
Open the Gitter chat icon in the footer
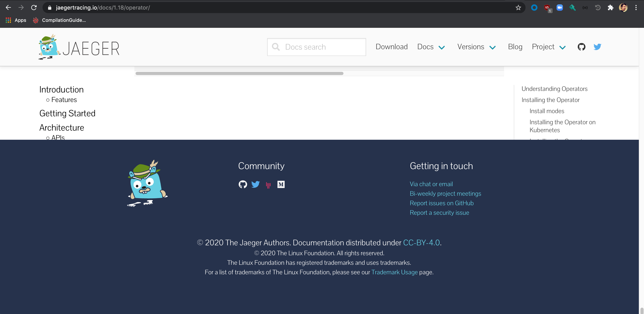(x=268, y=184)
